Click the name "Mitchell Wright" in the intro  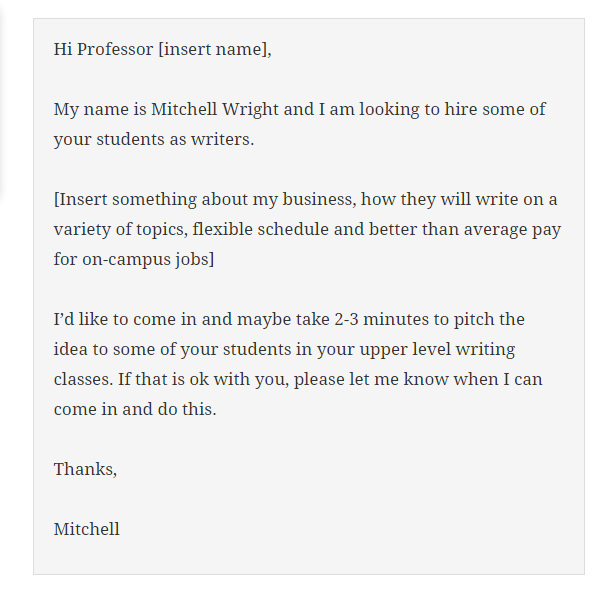click(x=215, y=109)
